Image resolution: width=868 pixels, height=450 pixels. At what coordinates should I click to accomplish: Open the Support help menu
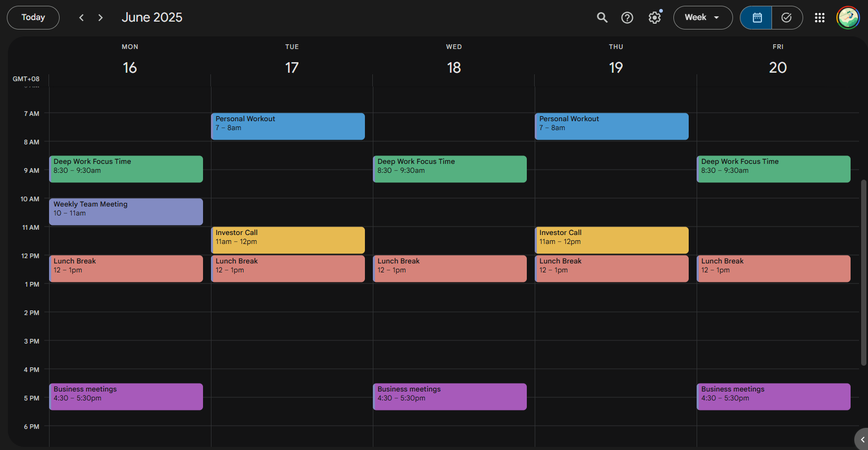627,17
